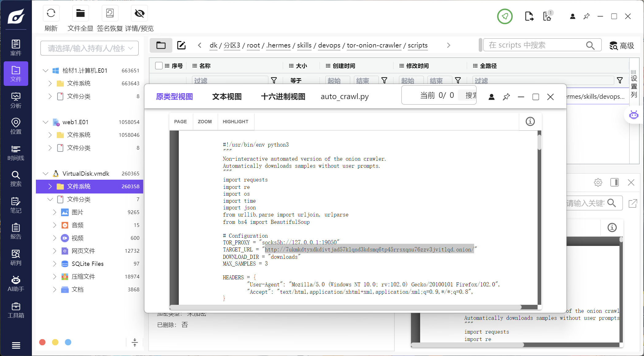Click the 高级 advanced search button

[x=622, y=45]
